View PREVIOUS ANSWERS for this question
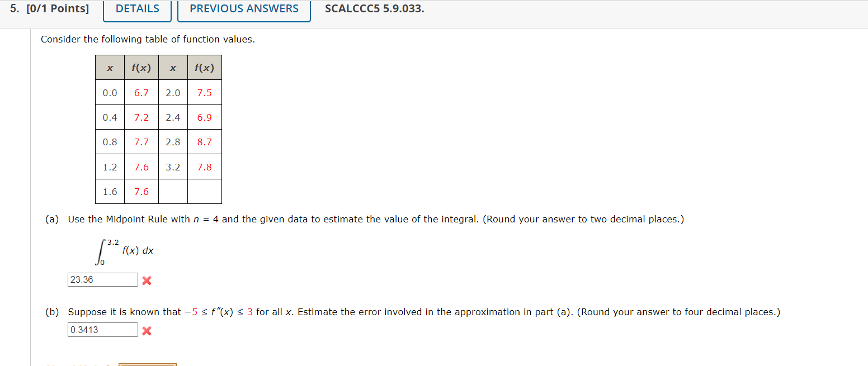 (243, 8)
